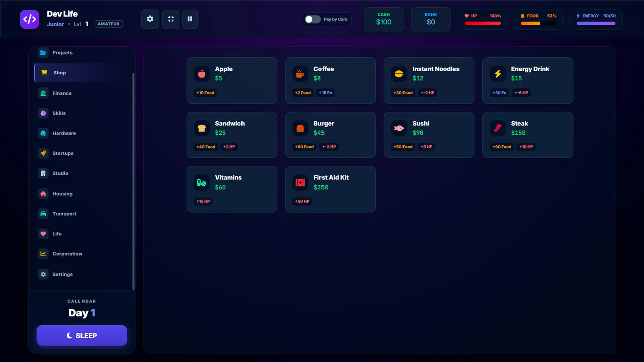Click the Transport car icon in sidebar
The image size is (644, 362).
pos(43,214)
